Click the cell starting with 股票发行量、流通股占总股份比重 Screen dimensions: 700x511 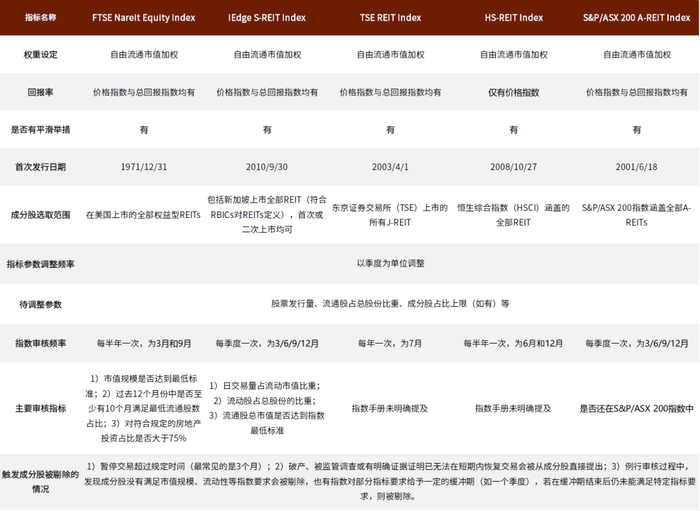pyautogui.click(x=390, y=303)
